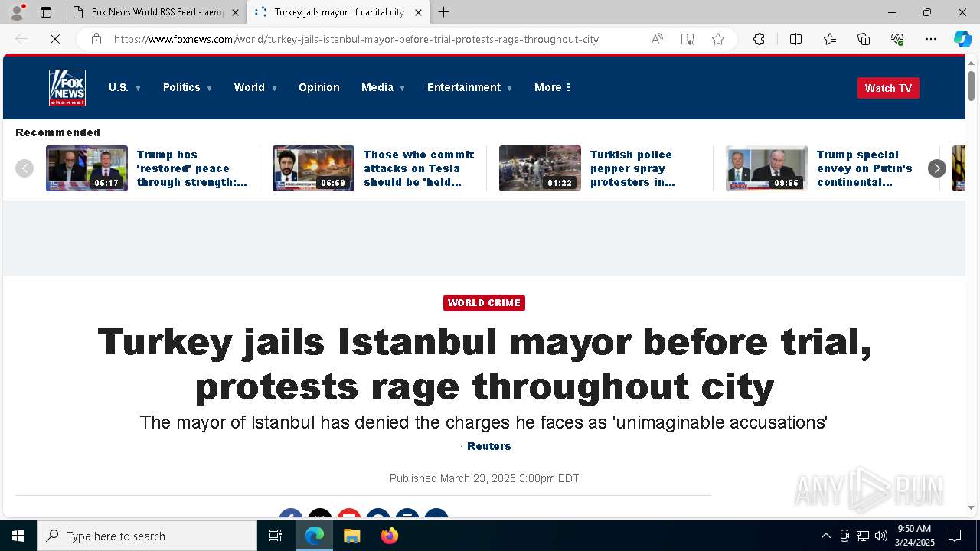Click the page vertical scrollbar thumb

(x=972, y=84)
